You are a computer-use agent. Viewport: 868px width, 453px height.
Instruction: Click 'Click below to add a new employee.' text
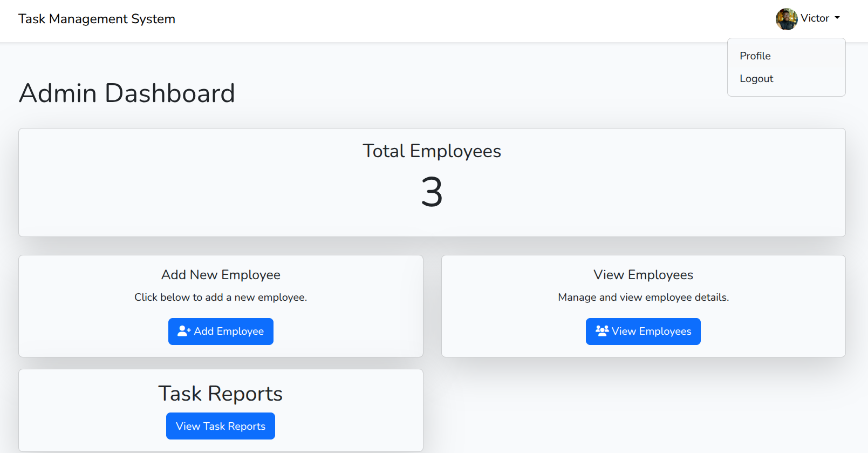[x=221, y=298]
